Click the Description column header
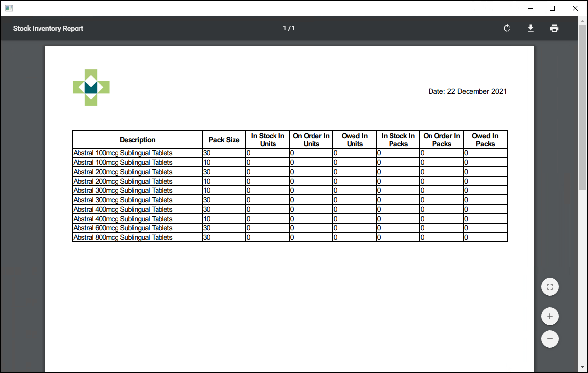Image resolution: width=588 pixels, height=373 pixels. (137, 140)
